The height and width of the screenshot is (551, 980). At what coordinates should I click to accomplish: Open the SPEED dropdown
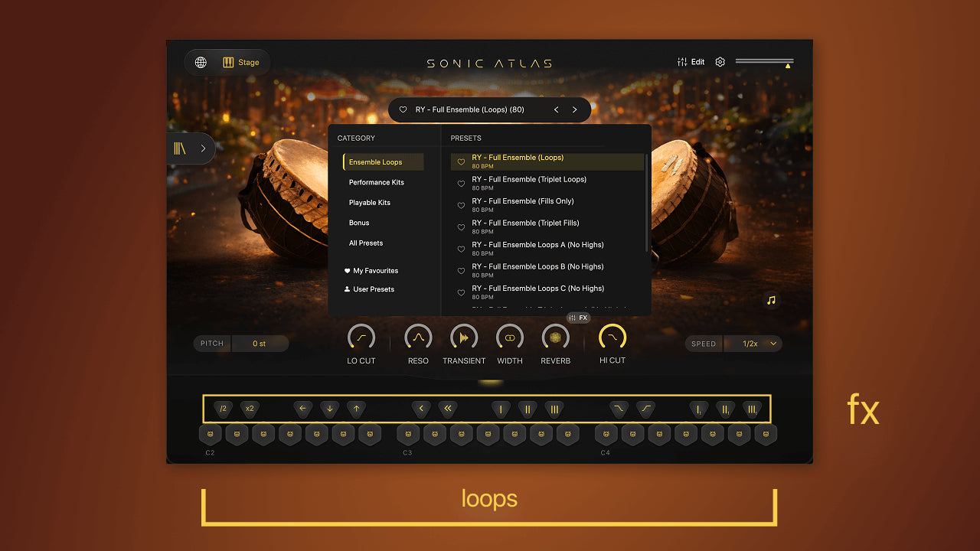tap(753, 344)
